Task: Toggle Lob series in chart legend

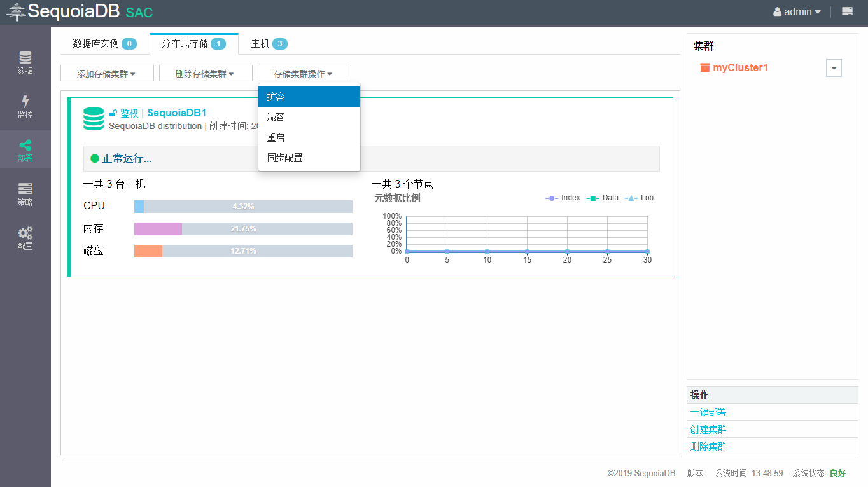Action: [639, 198]
